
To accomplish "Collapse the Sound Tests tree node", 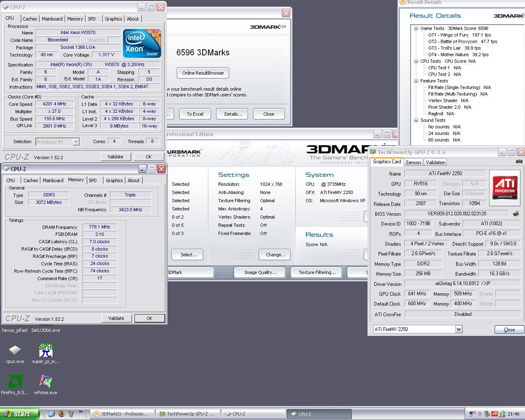I will [x=416, y=120].
